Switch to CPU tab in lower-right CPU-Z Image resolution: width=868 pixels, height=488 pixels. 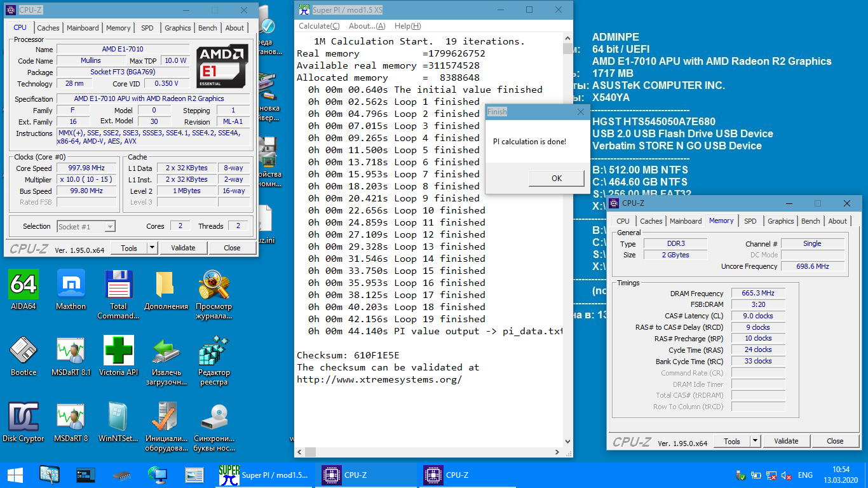point(623,221)
